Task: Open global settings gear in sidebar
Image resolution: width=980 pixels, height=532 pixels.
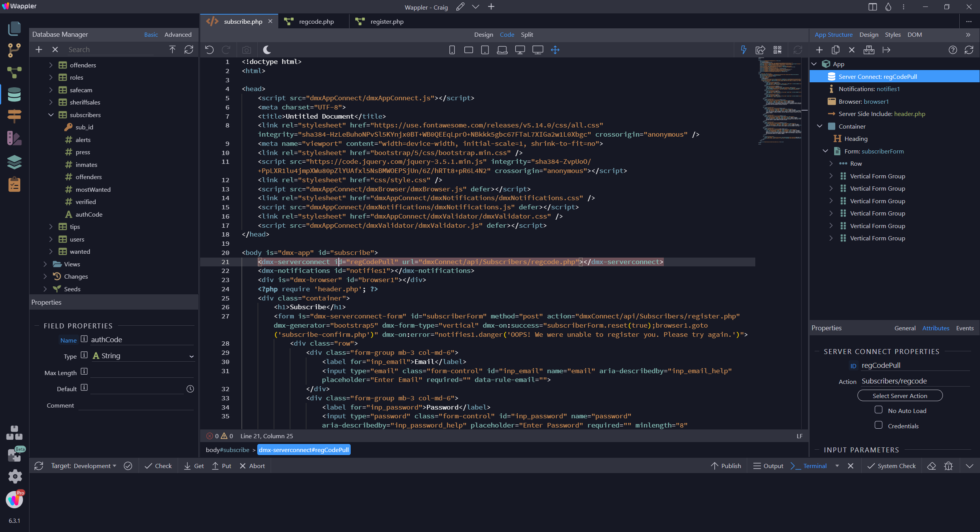Action: (x=15, y=476)
